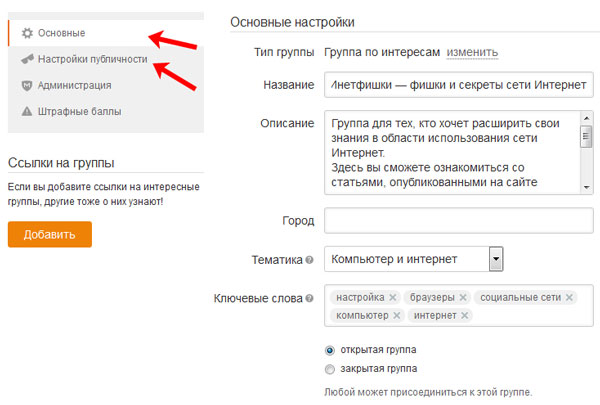The height and width of the screenshot is (405, 600).
Task: Click the Название input field
Action: click(x=459, y=85)
